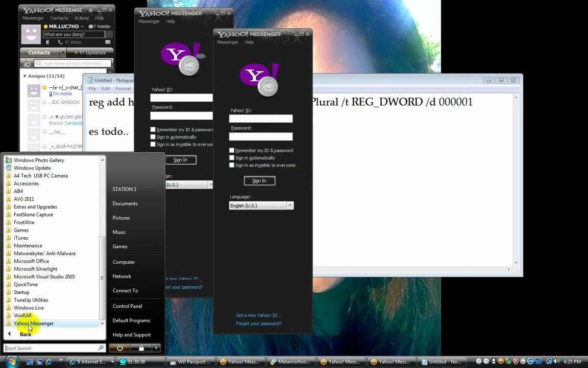Open Forgot your password link in front window
Image resolution: width=588 pixels, height=368 pixels.
(x=258, y=324)
